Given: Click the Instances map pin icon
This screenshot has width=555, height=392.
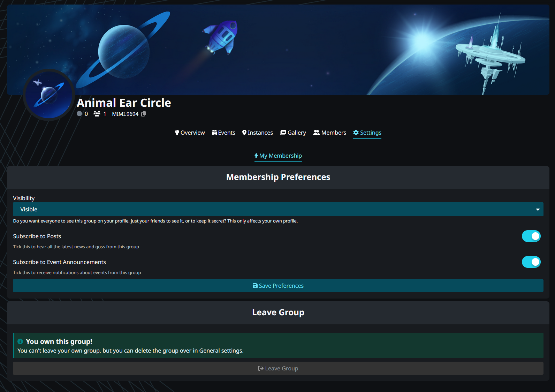Looking at the screenshot, I should (244, 133).
